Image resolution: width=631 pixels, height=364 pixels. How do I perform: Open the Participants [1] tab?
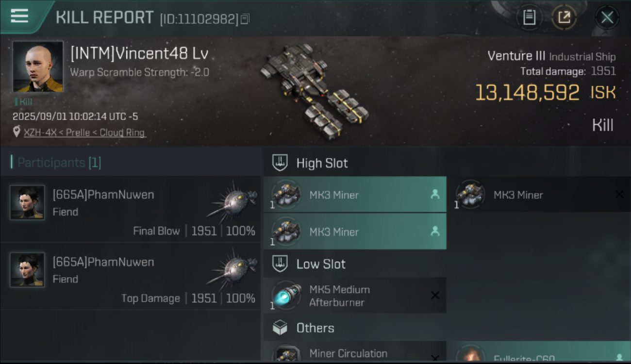click(59, 163)
